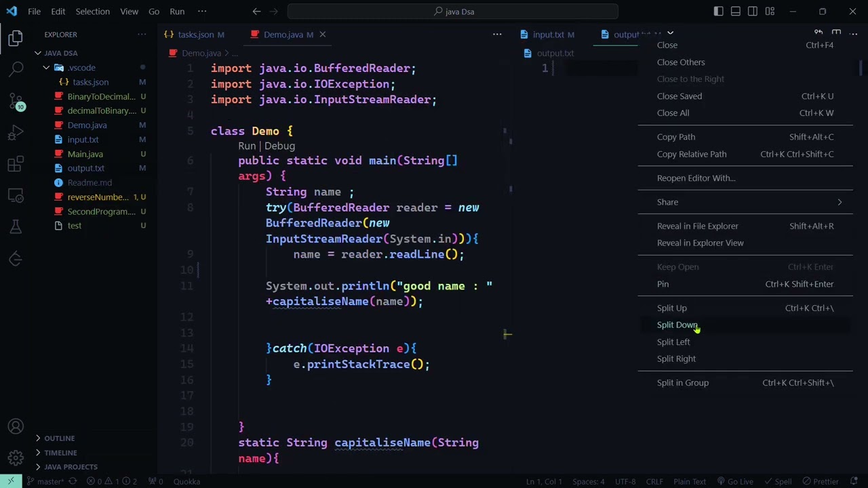Image resolution: width=868 pixels, height=488 pixels.
Task: Open the Selection menu
Action: pos(93,12)
